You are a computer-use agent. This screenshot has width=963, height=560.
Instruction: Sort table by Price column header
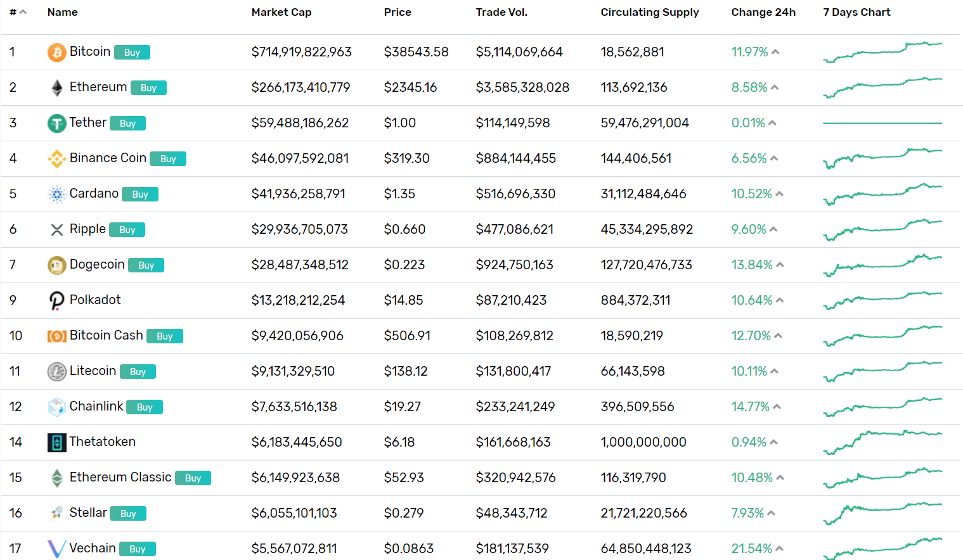point(397,12)
